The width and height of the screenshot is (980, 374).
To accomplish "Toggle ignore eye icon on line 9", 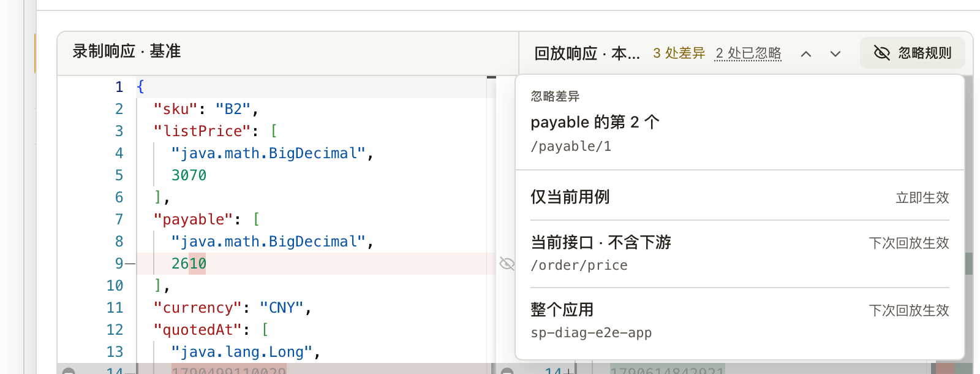I will pos(507,264).
